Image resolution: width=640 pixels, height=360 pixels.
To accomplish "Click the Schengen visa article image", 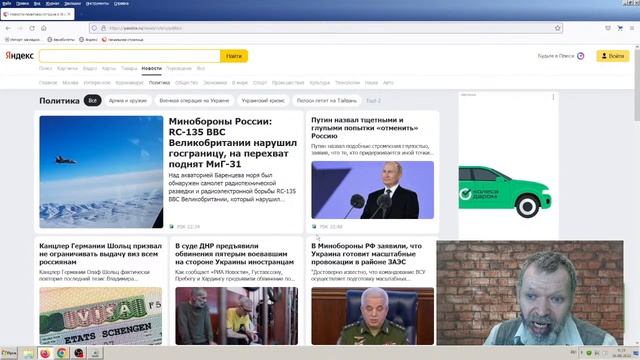I will click(100, 316).
